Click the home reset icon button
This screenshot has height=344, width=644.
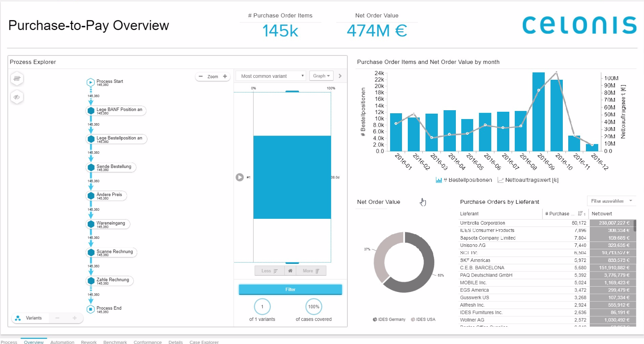(290, 271)
